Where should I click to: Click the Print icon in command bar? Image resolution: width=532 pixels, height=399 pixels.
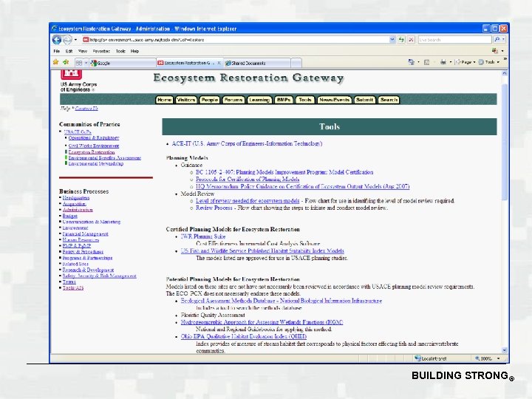click(443, 62)
